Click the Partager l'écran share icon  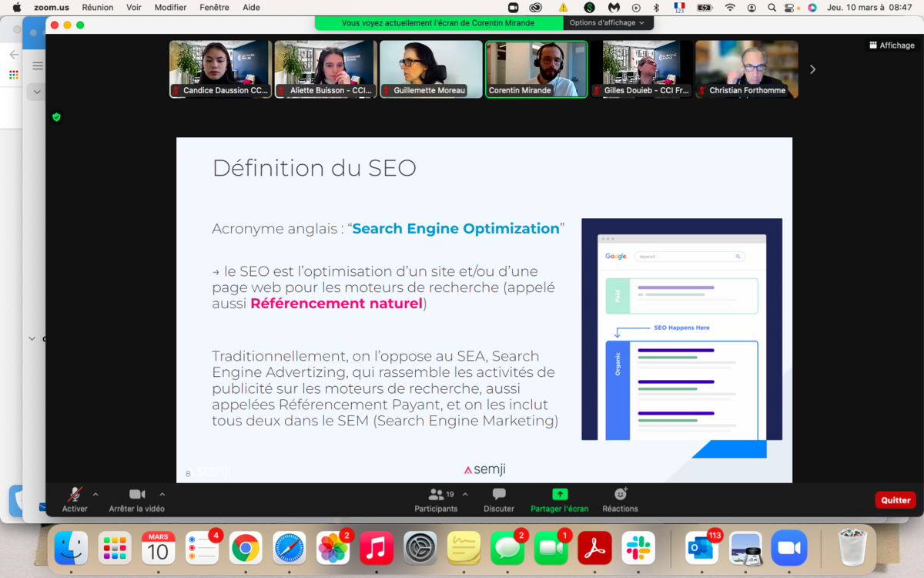560,495
